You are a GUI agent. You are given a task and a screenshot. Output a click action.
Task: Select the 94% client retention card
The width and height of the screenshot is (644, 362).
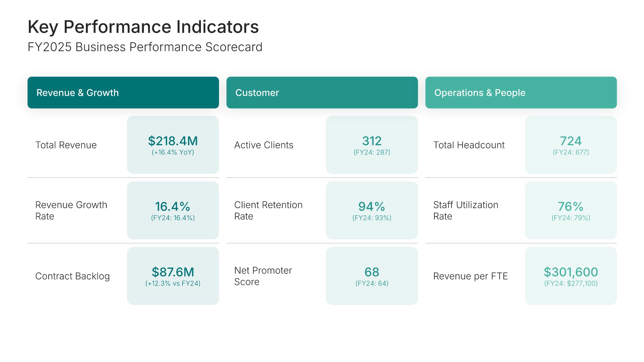coord(372,210)
